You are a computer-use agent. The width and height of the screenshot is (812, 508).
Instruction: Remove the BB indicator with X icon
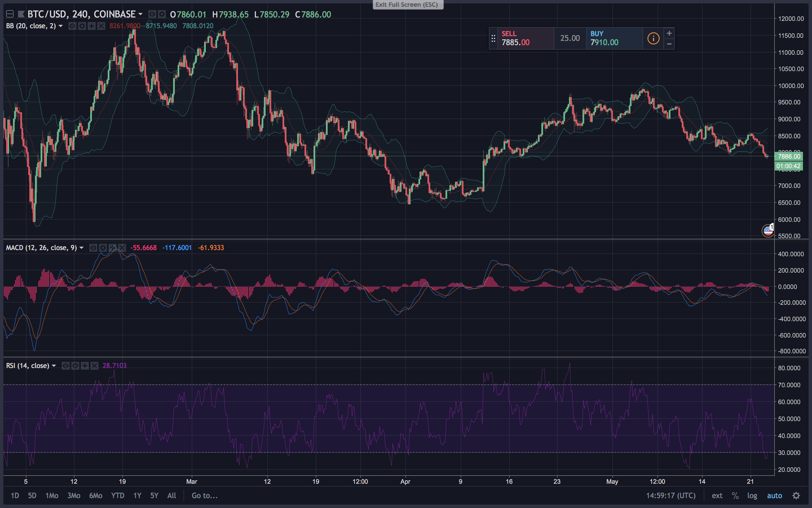pyautogui.click(x=101, y=26)
